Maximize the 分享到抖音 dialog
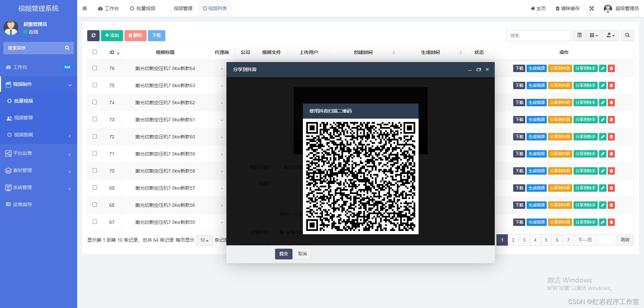This screenshot has height=308, width=644. 479,70
